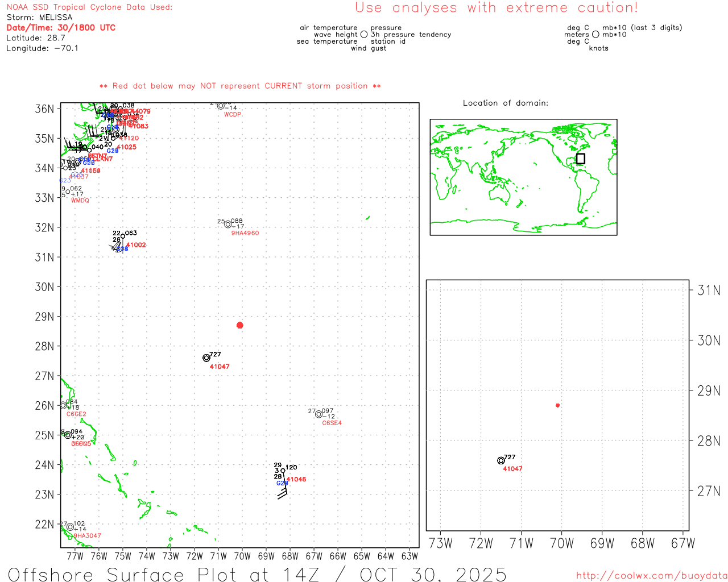728x582 pixels.
Task: Click the black domain box on the world map
Action: point(581,159)
